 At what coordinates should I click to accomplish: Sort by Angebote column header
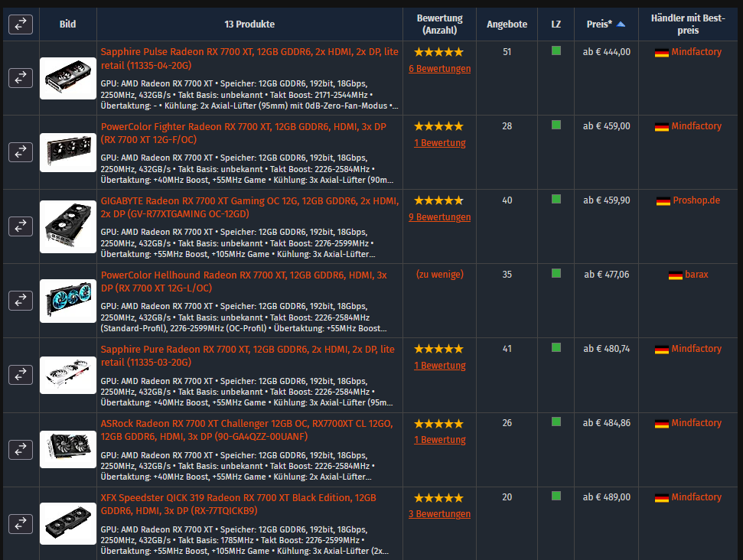pyautogui.click(x=507, y=24)
